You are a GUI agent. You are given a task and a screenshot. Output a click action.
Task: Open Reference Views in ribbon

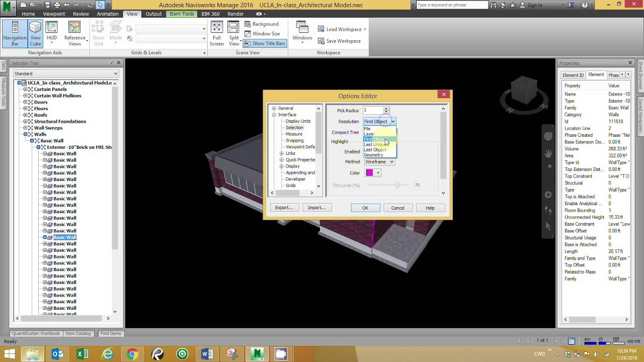point(75,34)
